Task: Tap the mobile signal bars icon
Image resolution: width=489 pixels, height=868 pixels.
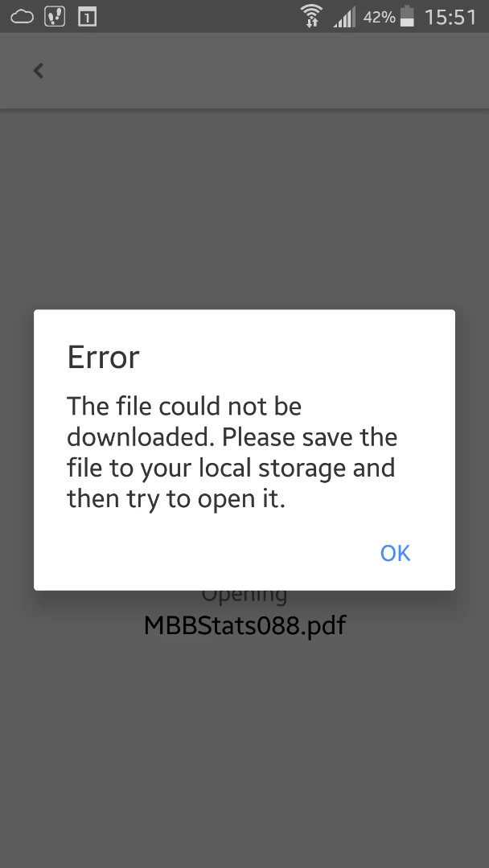Action: 344,18
